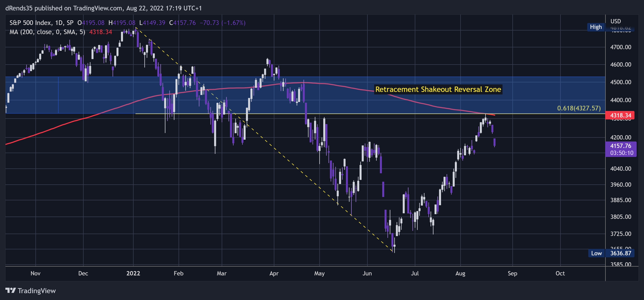644x300 pixels.
Task: Click the 3885.00 price axis label
Action: [620, 200]
